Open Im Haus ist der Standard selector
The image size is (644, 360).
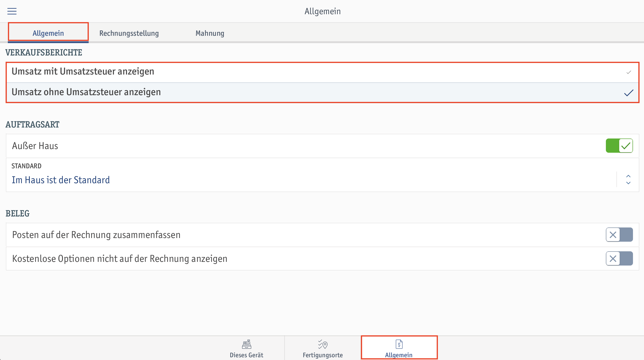[x=61, y=180]
